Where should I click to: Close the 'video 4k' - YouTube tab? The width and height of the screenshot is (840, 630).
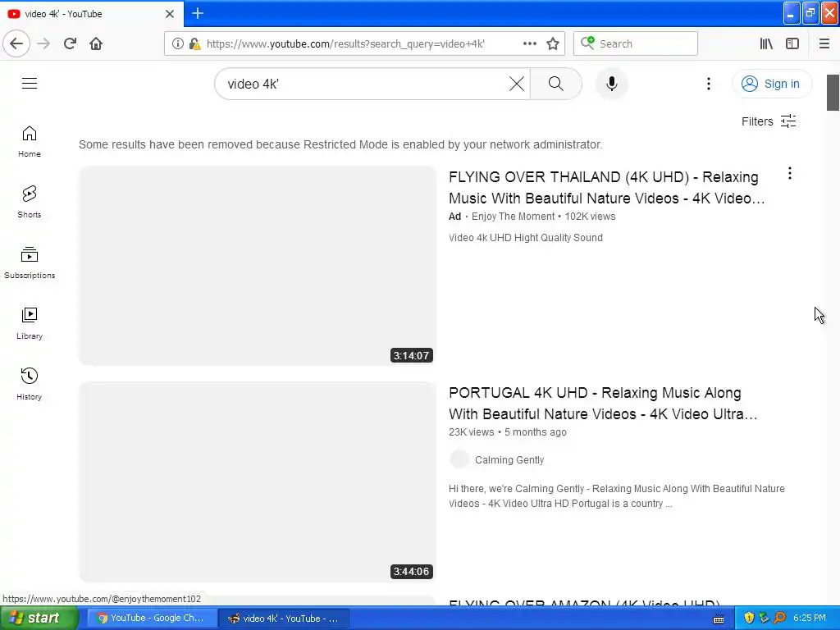169,14
